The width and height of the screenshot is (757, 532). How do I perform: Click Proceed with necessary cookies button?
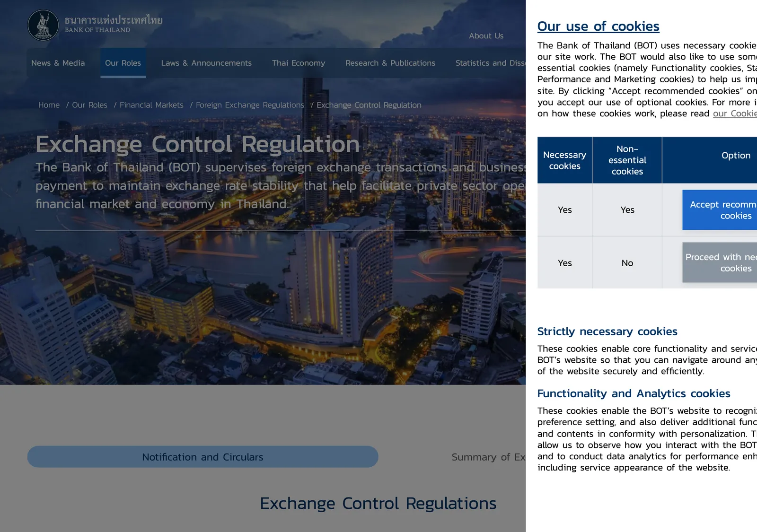(720, 262)
